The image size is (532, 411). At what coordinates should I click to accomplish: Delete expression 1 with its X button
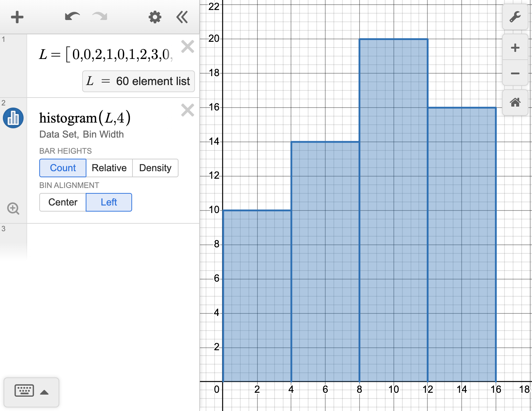(187, 46)
